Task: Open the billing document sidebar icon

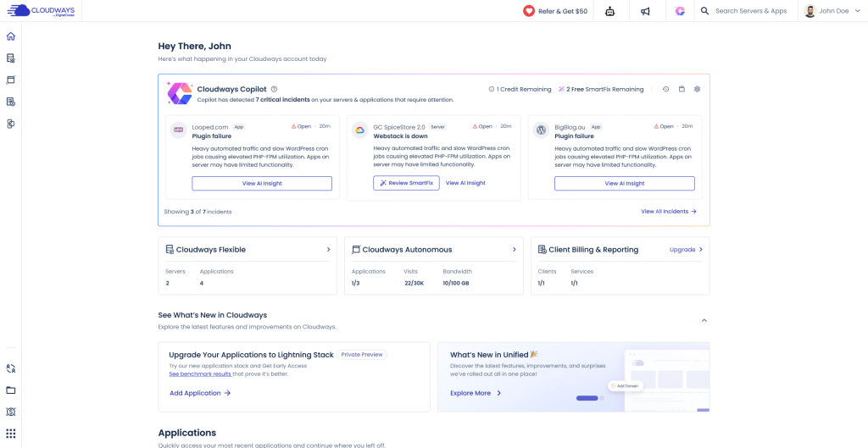Action: (10, 102)
